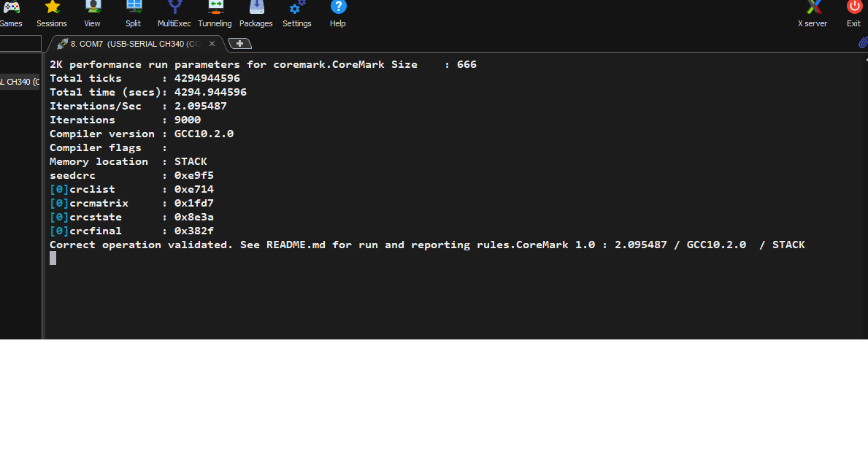Close the COM7 session tab
The height and width of the screenshot is (473, 868).
point(212,44)
